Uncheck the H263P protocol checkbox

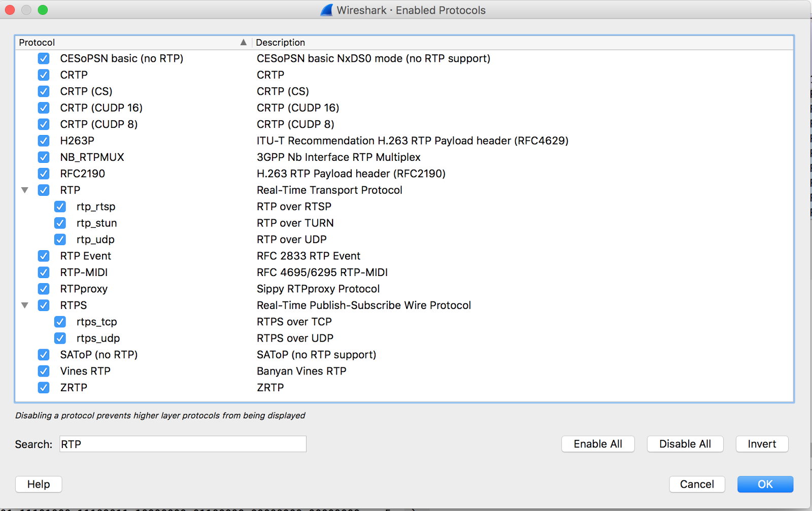point(44,141)
